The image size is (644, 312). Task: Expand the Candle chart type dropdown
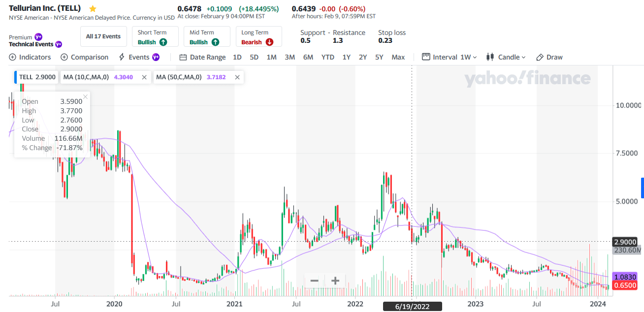tap(506, 57)
